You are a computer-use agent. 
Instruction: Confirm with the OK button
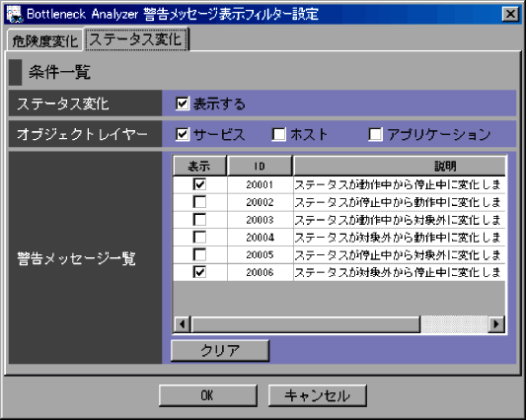coord(207,395)
